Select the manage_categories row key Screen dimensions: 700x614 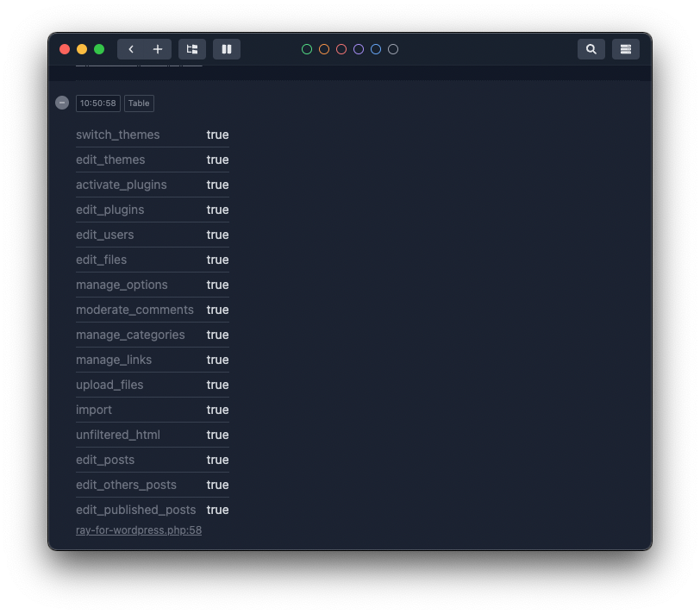[130, 335]
